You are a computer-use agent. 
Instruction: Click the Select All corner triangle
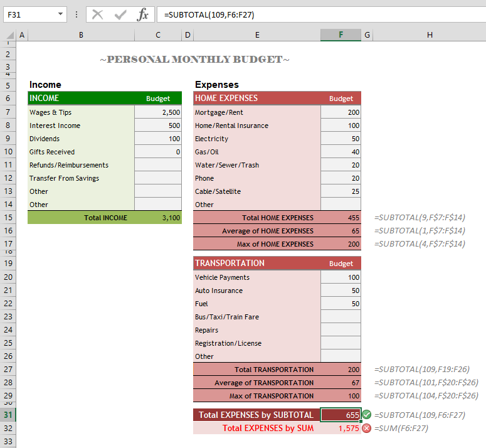coord(9,35)
